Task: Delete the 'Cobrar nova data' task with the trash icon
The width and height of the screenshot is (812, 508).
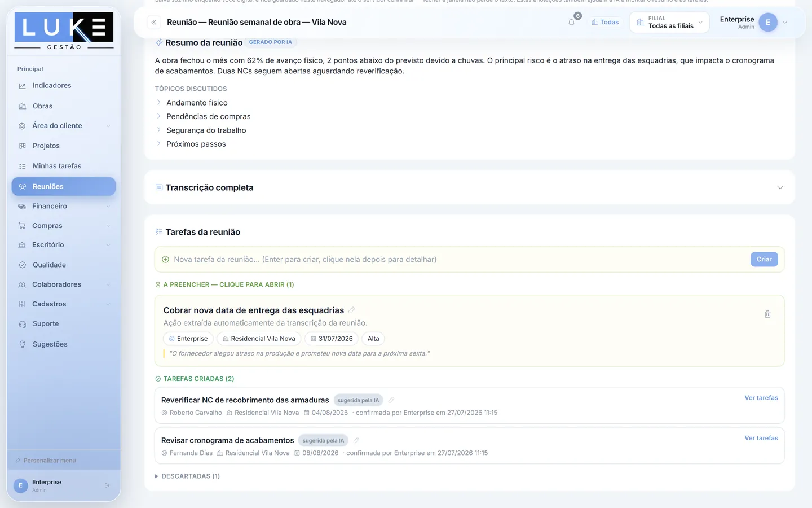Action: (767, 314)
